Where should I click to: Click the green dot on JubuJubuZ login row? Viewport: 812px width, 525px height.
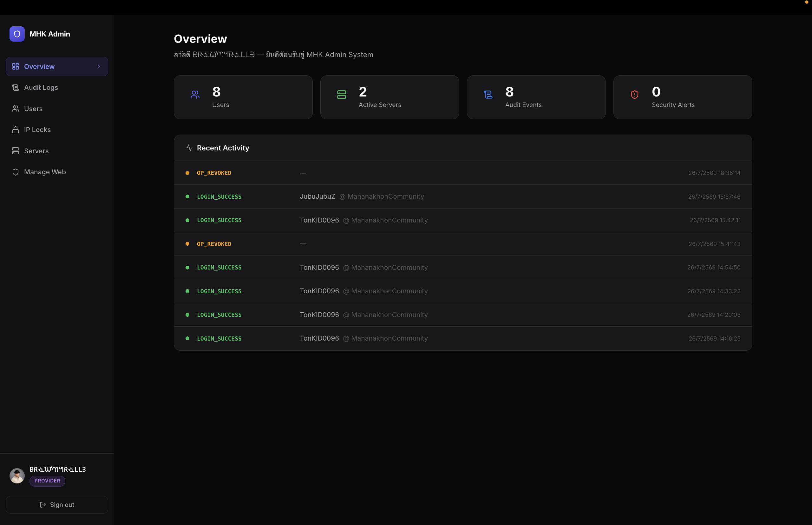[187, 197]
